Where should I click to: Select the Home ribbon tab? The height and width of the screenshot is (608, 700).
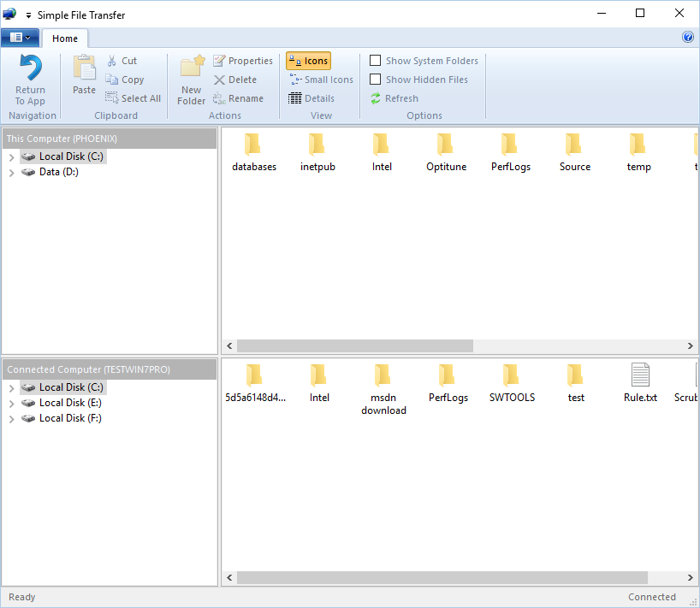click(x=65, y=38)
